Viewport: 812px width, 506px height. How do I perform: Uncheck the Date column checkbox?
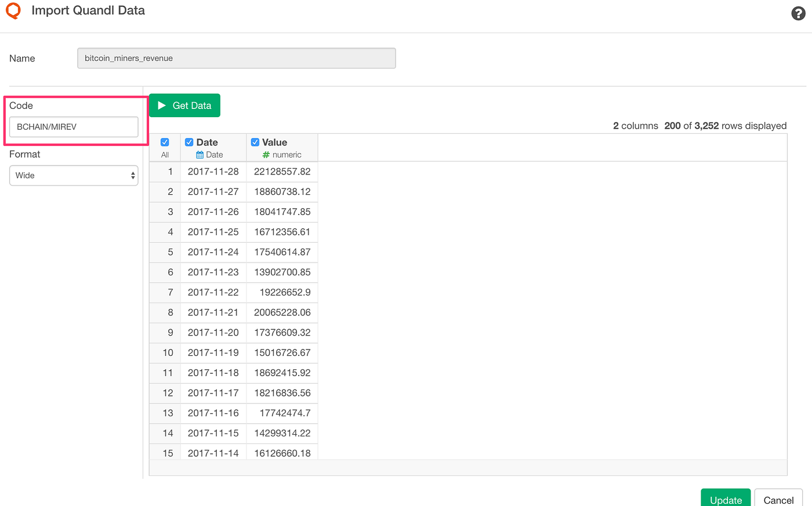(189, 141)
